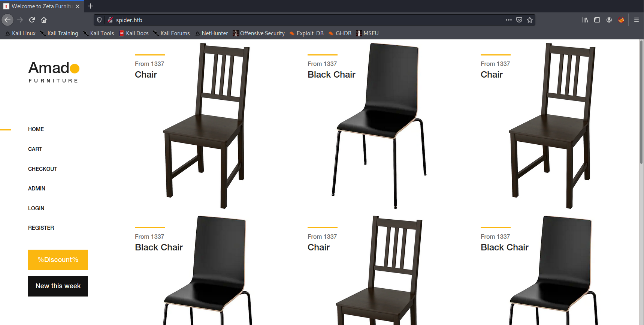Click the yellow %Discount% button
644x325 pixels.
58,260
